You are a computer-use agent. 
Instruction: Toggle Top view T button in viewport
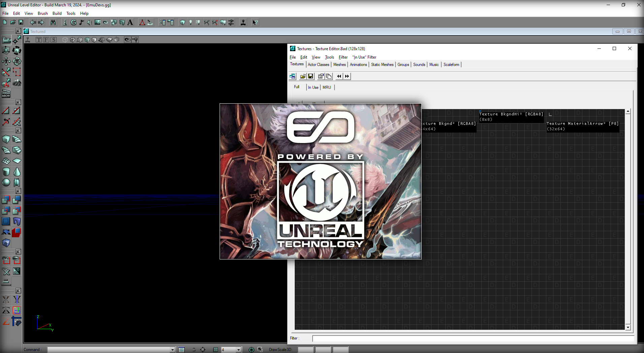(x=39, y=40)
